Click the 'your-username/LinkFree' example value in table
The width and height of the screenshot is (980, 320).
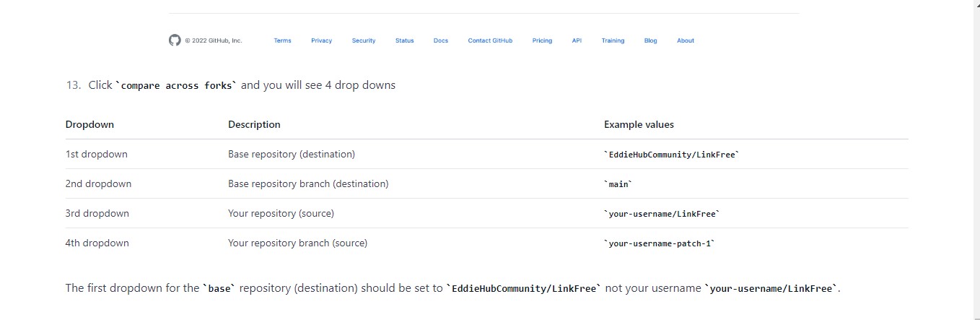tap(662, 214)
